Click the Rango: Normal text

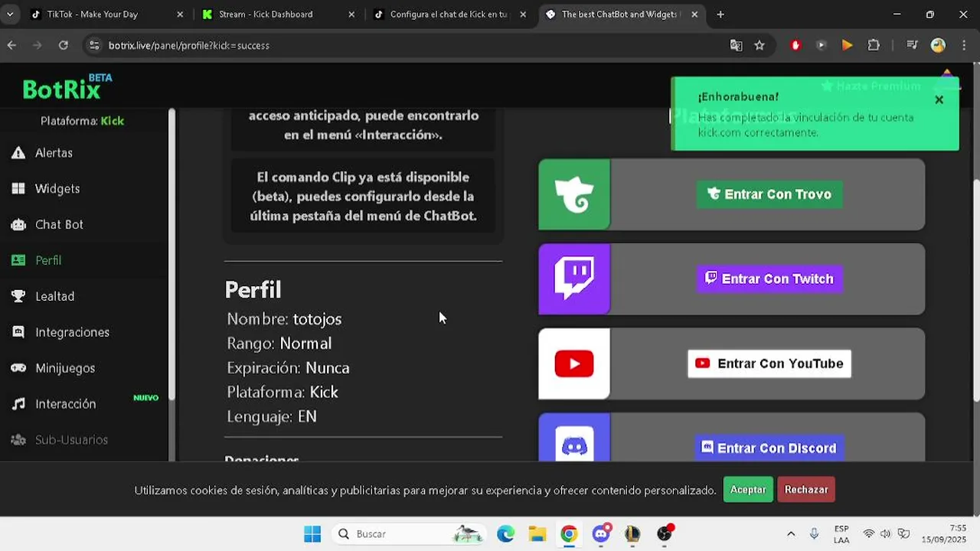point(279,344)
